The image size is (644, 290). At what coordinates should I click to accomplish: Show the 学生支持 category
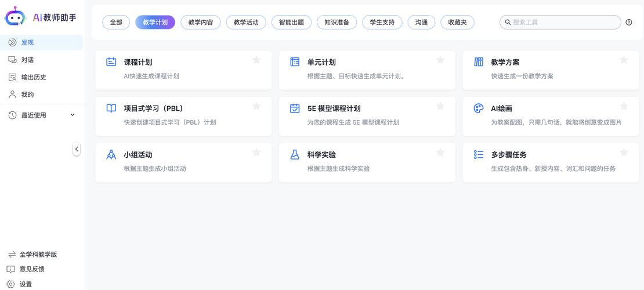point(382,23)
